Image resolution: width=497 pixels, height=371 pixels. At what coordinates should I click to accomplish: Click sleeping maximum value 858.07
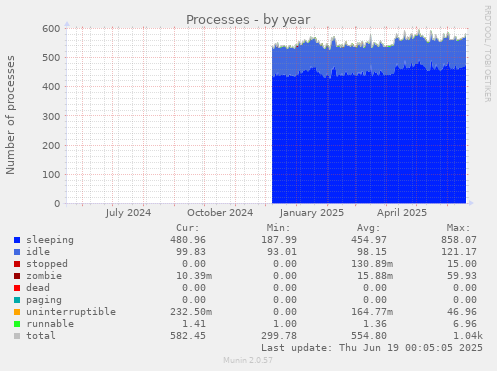click(x=459, y=240)
